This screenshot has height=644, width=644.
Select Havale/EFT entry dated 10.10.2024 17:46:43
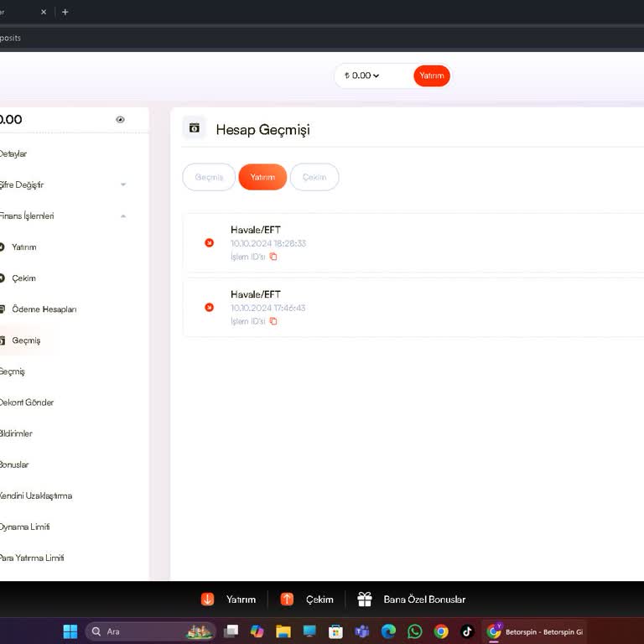[x=413, y=307]
